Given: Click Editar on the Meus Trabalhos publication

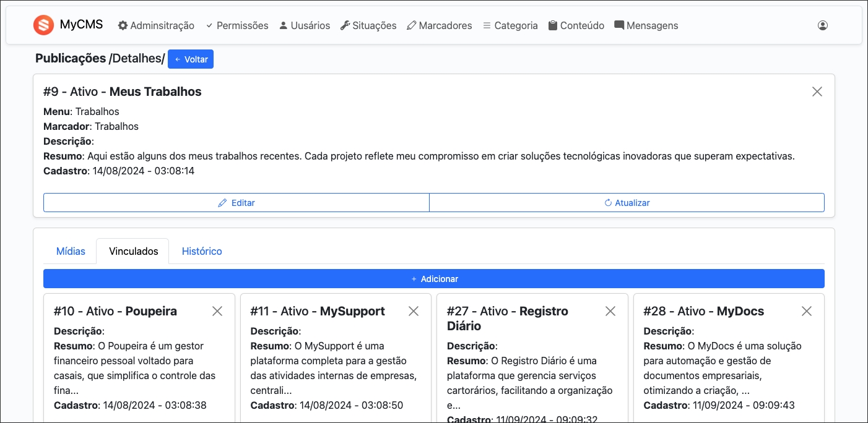Looking at the screenshot, I should click(x=235, y=202).
